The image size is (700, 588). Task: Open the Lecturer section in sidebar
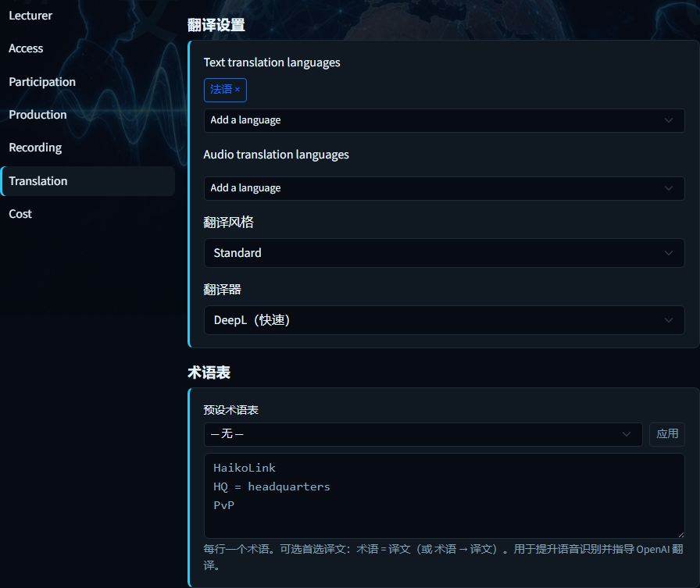click(x=30, y=16)
